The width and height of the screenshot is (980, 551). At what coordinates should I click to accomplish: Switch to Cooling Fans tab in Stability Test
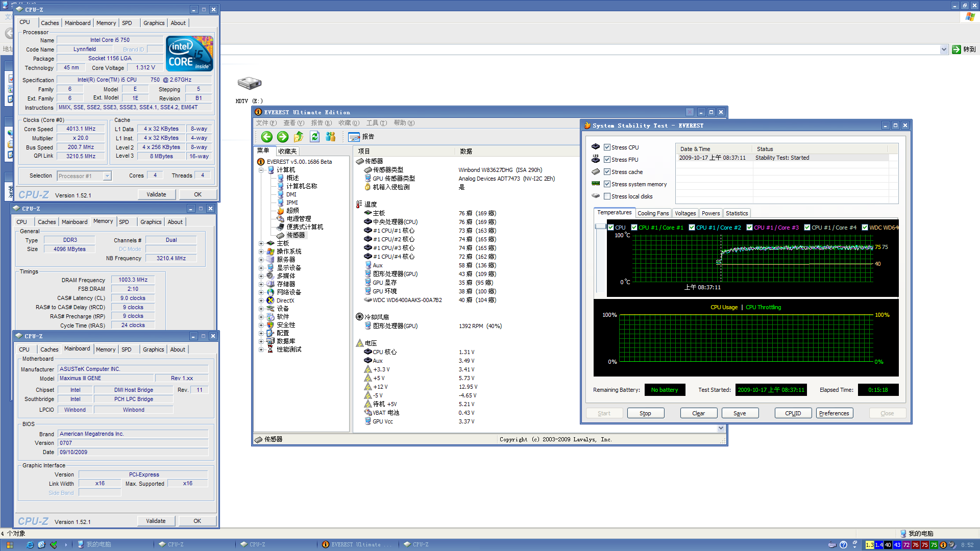click(x=653, y=213)
